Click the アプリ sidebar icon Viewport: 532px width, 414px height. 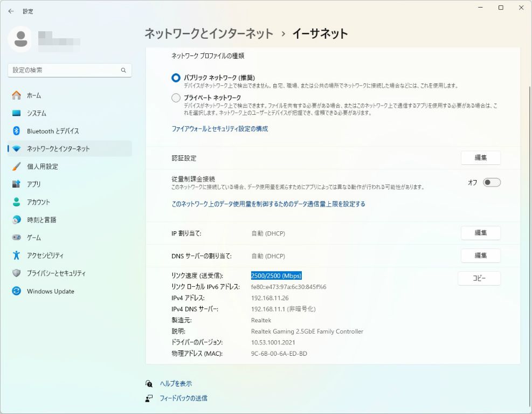click(x=17, y=184)
